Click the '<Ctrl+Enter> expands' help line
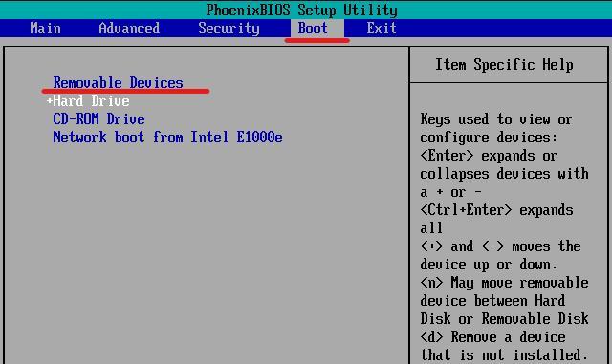612x364 pixels. pyautogui.click(x=496, y=210)
